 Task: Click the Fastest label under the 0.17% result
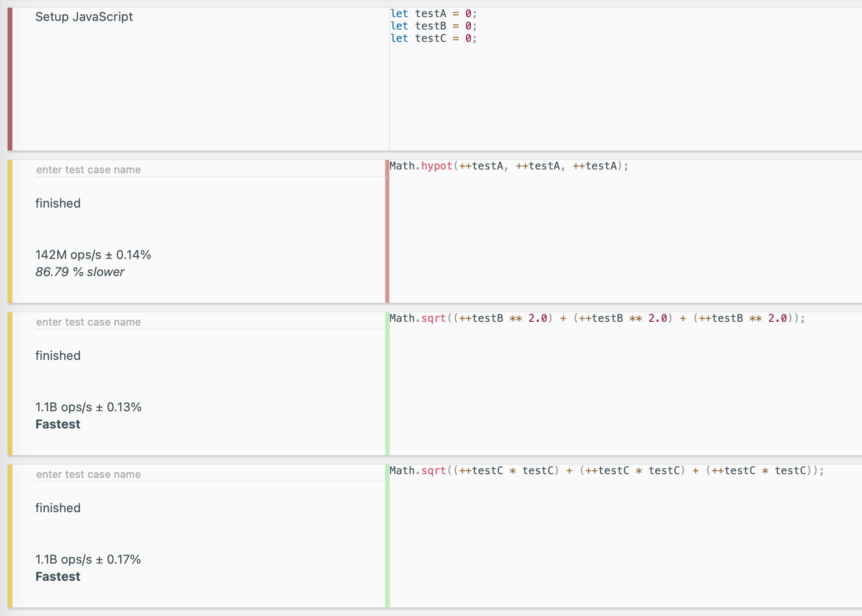coord(58,576)
